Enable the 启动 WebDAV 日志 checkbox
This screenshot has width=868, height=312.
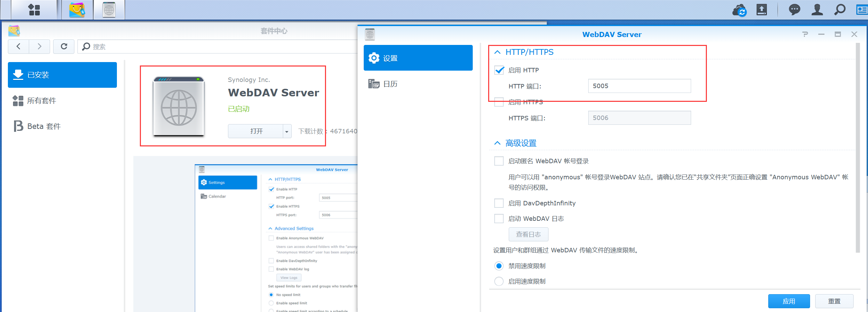click(499, 219)
